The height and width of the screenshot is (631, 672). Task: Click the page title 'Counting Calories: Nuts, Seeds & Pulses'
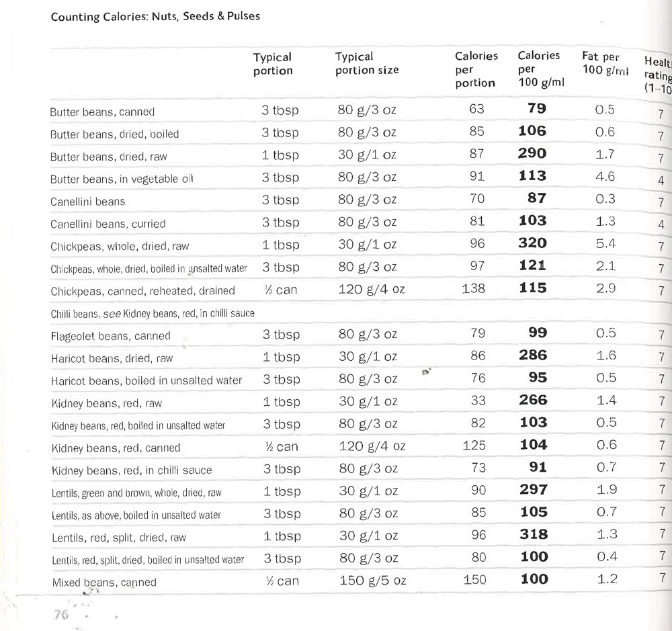155,15
